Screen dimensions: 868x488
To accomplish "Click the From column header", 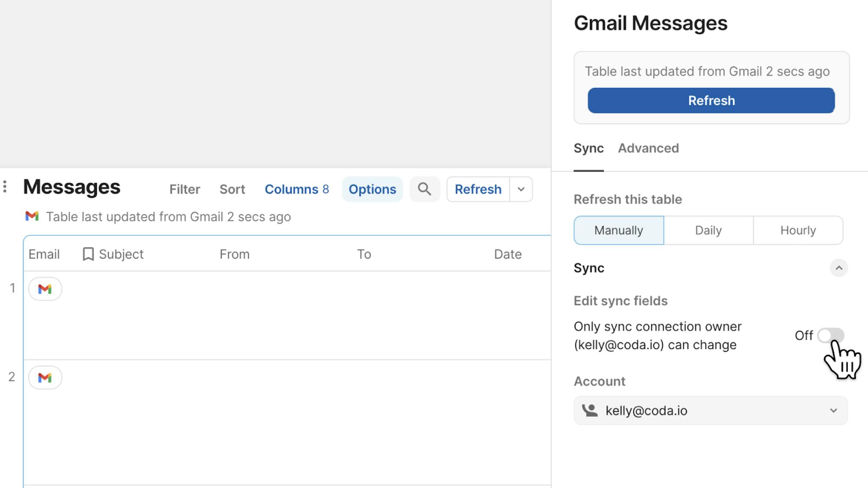I will click(x=234, y=254).
